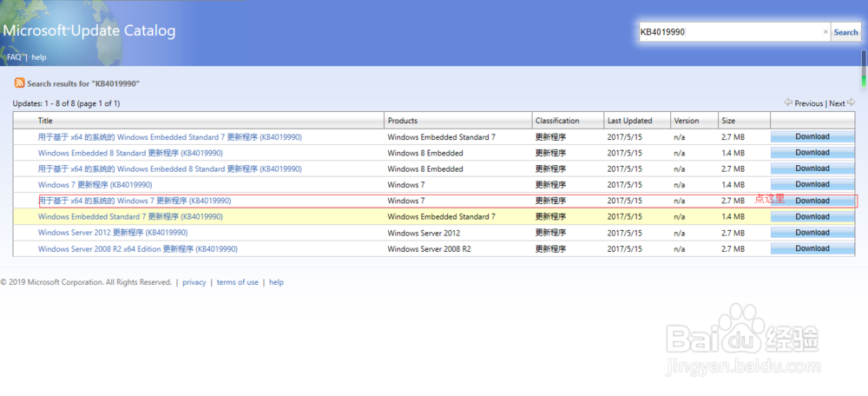Download highlighted Windows Embedded Standard 7 update
This screenshot has height=396, width=868.
click(x=812, y=216)
